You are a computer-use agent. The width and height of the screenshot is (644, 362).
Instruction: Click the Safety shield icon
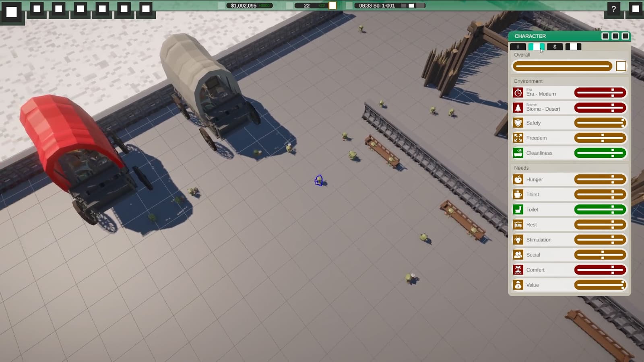pyautogui.click(x=518, y=123)
